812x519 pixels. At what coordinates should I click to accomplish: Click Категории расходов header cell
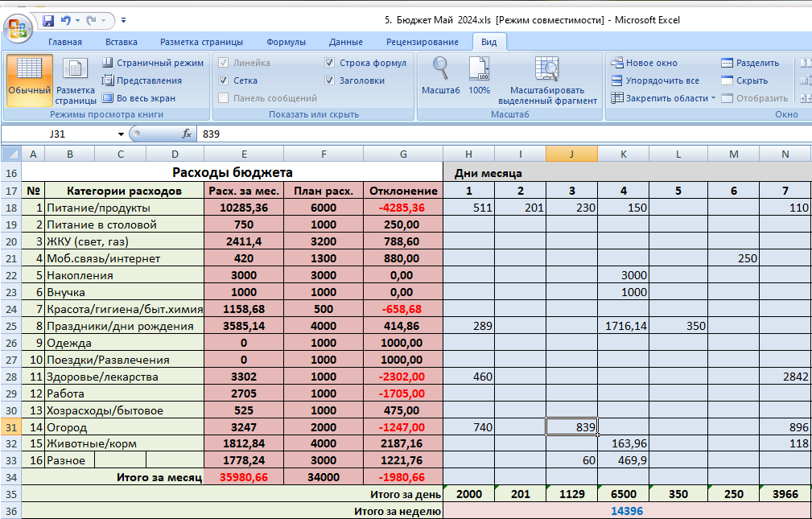pyautogui.click(x=124, y=191)
